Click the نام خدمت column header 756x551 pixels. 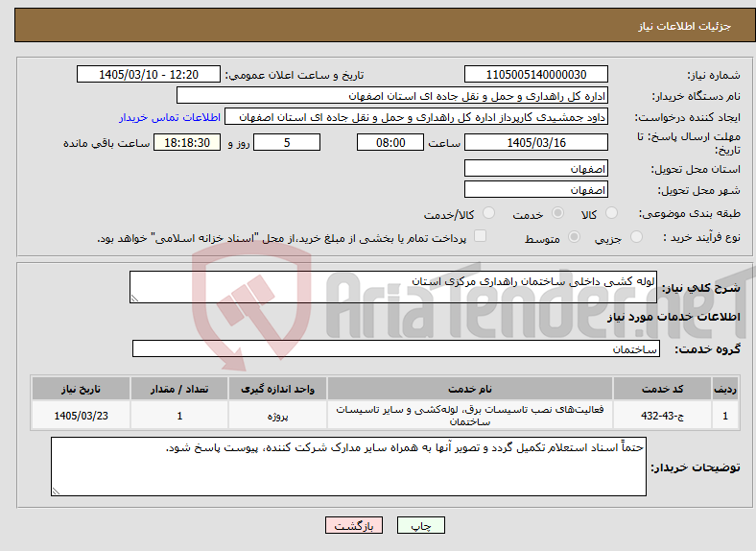coord(469,389)
